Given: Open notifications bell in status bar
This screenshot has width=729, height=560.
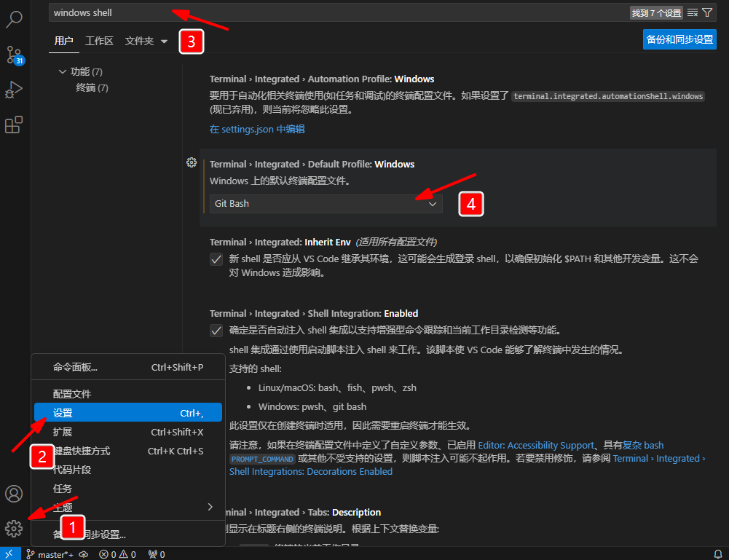Looking at the screenshot, I should [717, 554].
